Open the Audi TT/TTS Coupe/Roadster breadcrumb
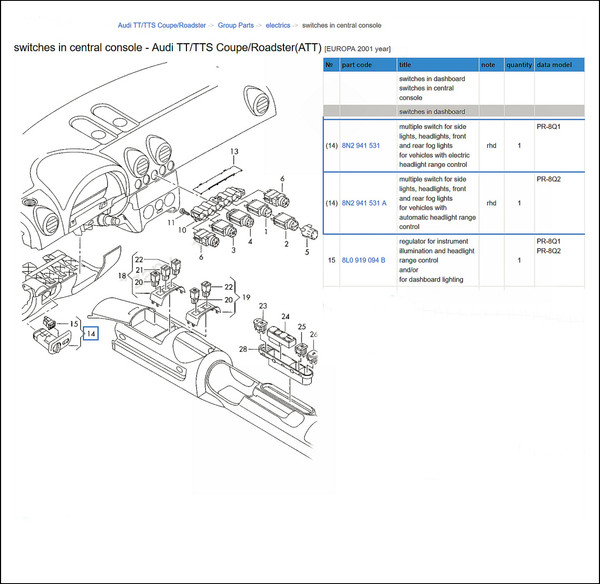 pyautogui.click(x=163, y=24)
